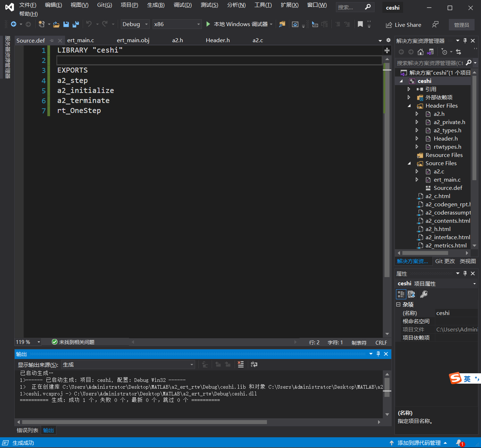Collapse all regions using the pending changes filter icon
This screenshot has width=481, height=448.
pos(444,51)
